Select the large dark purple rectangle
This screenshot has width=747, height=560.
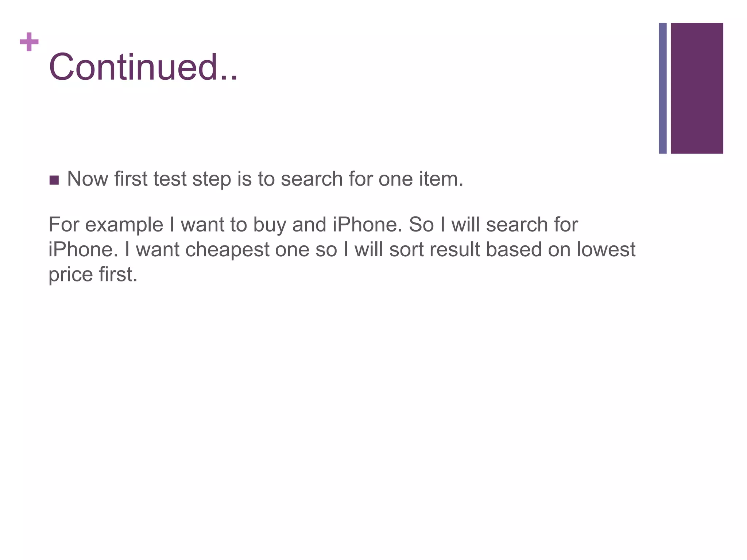[x=697, y=88]
